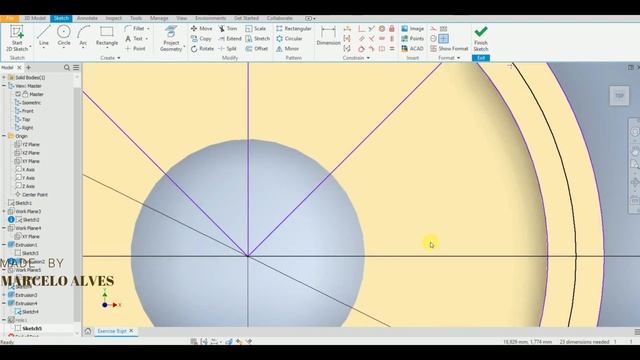Click the Fix constraint lock icon

point(392,29)
